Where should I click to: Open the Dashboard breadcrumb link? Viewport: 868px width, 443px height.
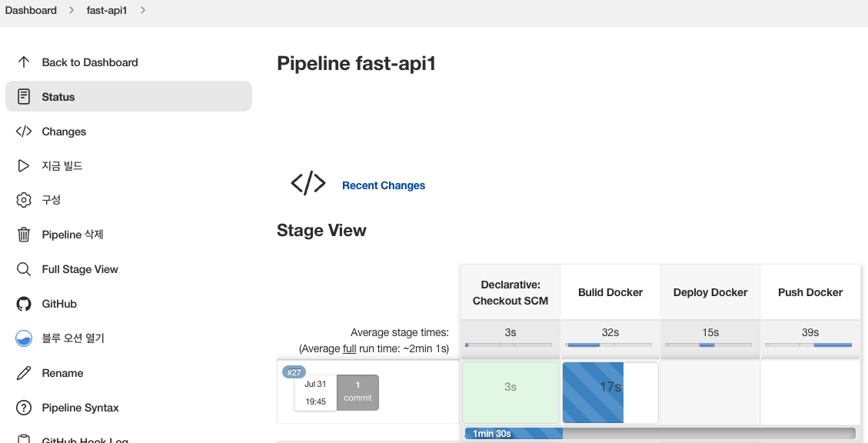click(x=31, y=11)
